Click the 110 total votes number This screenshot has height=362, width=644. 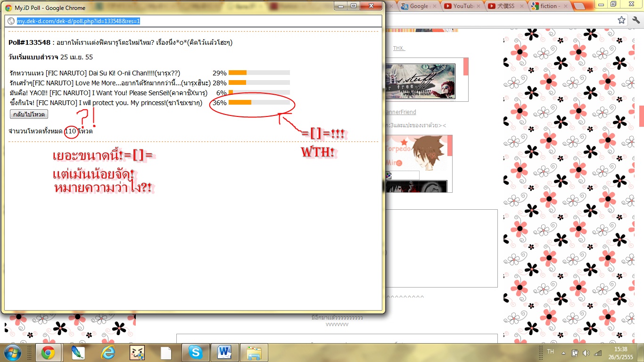[x=71, y=131]
